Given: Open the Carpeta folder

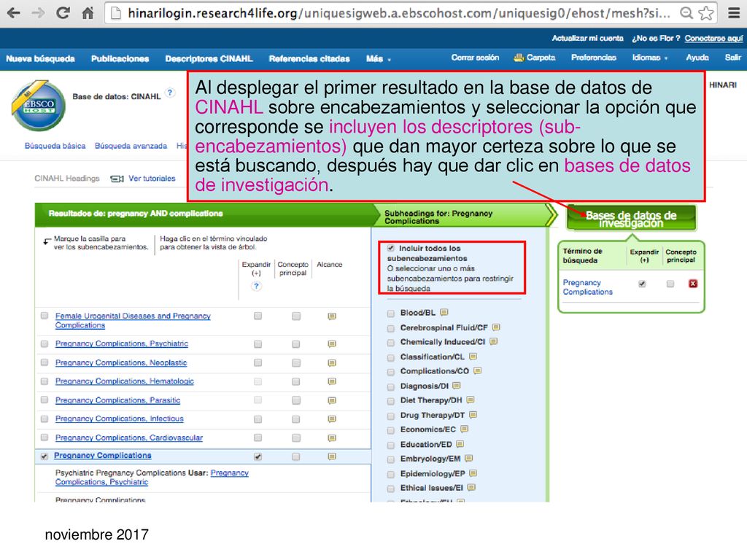Looking at the screenshot, I should [x=535, y=58].
